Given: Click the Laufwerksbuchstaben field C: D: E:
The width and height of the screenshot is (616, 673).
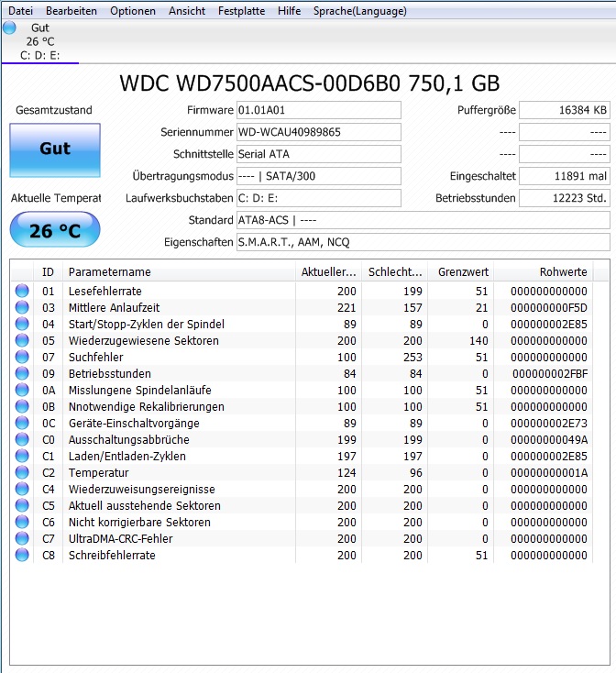Looking at the screenshot, I should 319,198.
